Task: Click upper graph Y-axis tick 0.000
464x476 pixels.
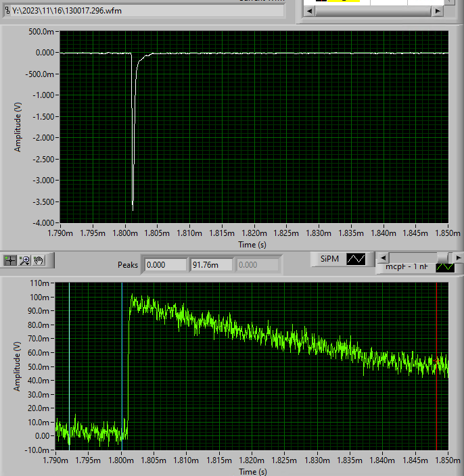Action: coord(45,53)
